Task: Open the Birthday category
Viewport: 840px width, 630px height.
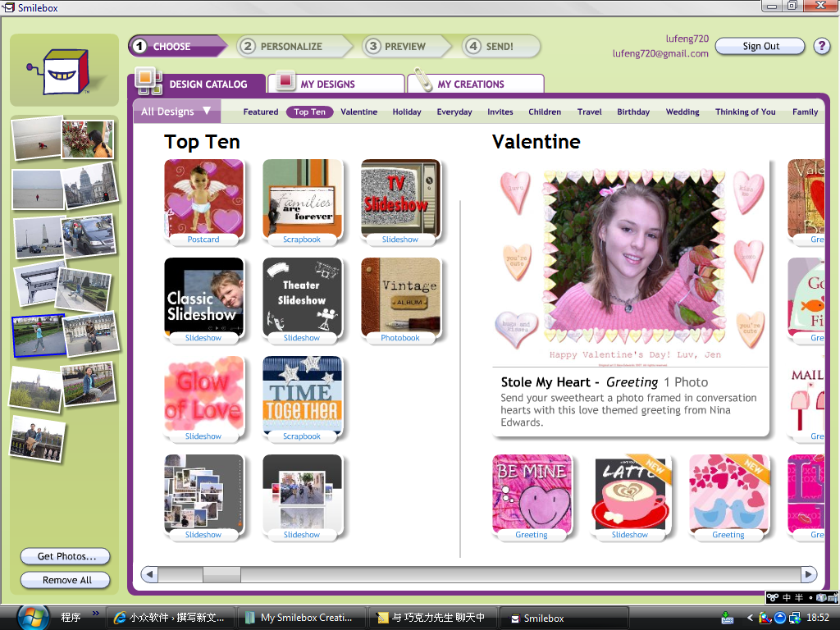Action: (633, 112)
